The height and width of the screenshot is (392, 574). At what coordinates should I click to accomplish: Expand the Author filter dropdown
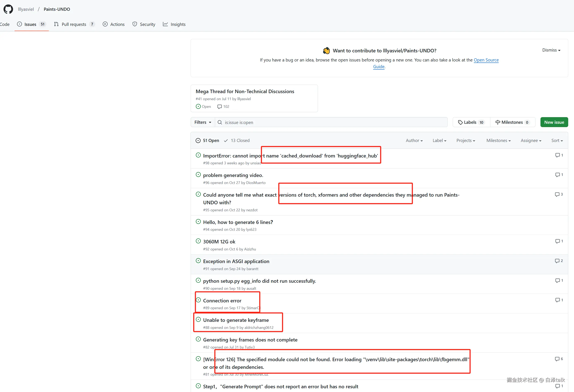414,140
